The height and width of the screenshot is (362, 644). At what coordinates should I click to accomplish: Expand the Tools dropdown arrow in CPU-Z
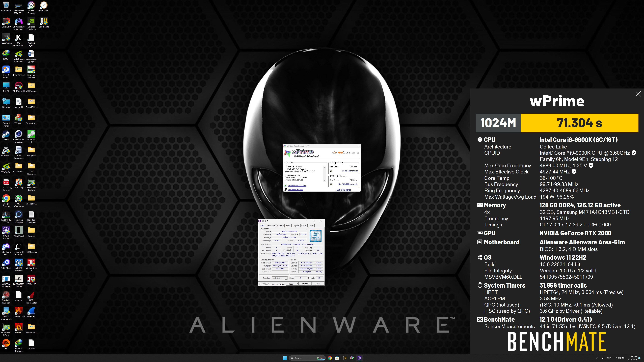coord(297,284)
